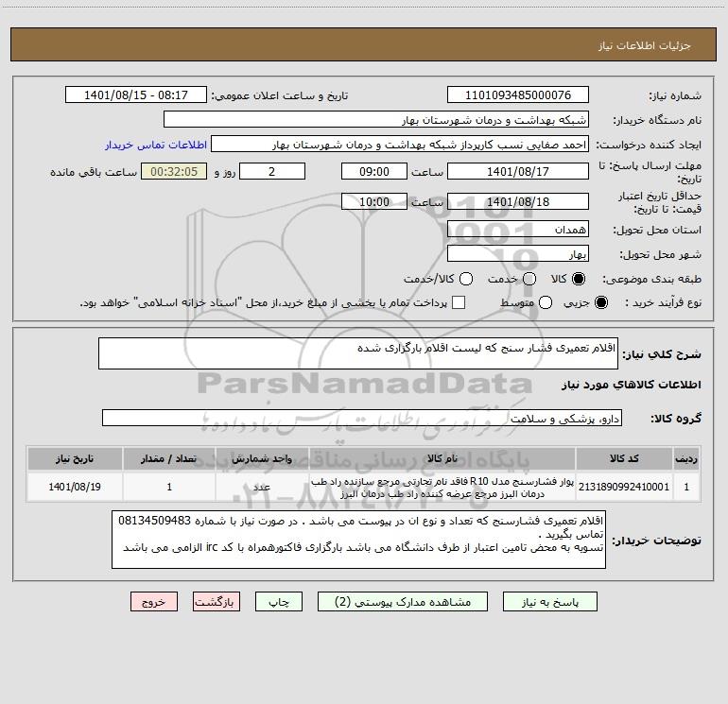Click the تعداد / مقدار column header
This screenshot has width=728, height=704.
(169, 458)
